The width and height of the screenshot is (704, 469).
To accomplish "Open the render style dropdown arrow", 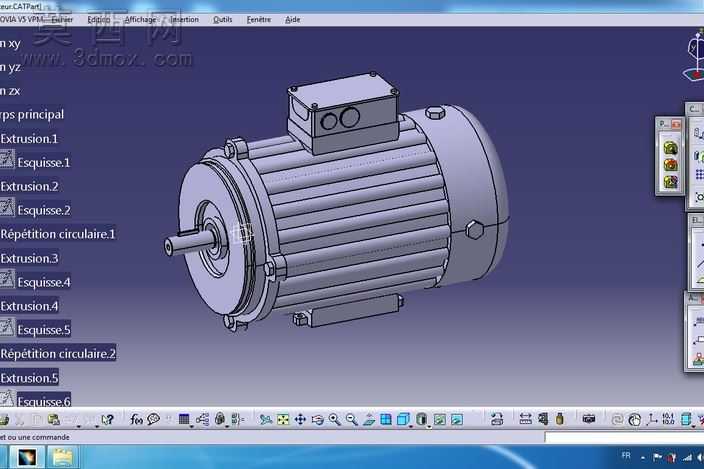I will [429, 426].
